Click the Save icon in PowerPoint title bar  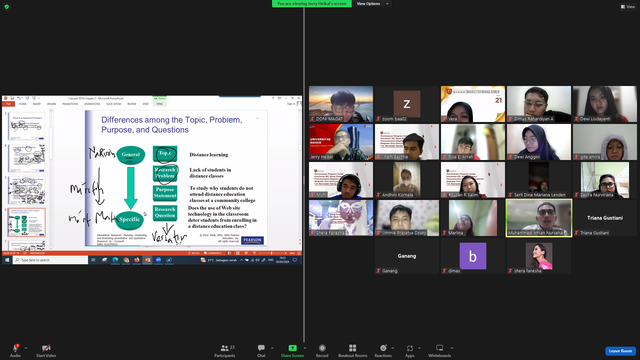click(12, 98)
